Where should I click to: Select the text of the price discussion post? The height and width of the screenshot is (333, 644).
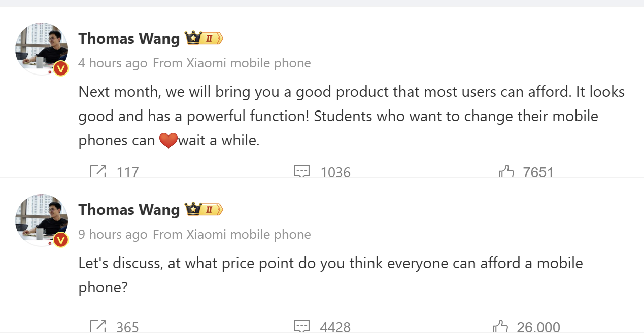pyautogui.click(x=330, y=263)
